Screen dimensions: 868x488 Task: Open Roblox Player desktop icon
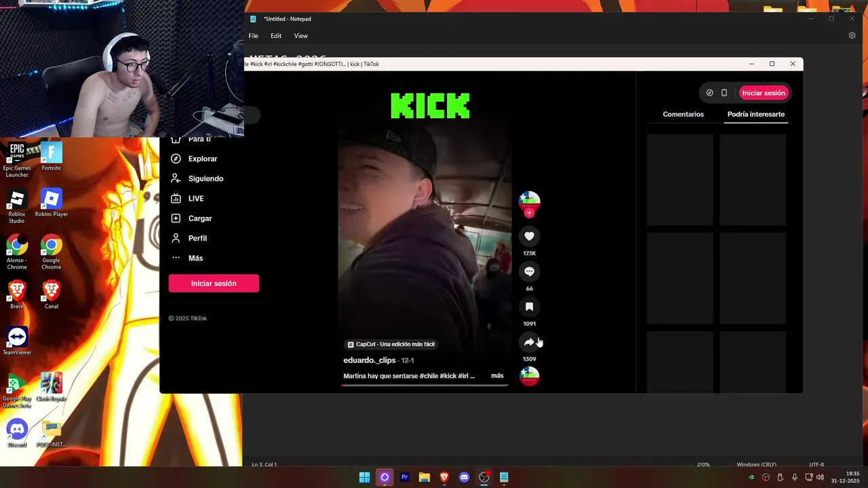[x=52, y=203]
